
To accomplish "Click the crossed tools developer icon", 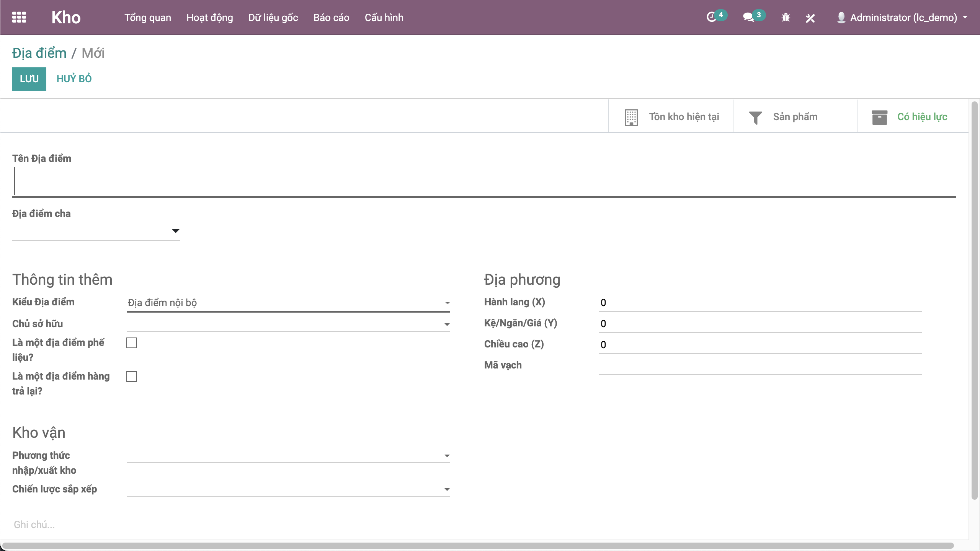I will pos(810,18).
